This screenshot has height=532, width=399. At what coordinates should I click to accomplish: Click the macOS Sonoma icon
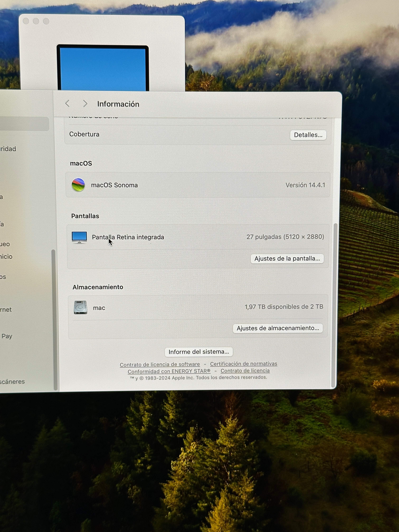[x=78, y=185]
